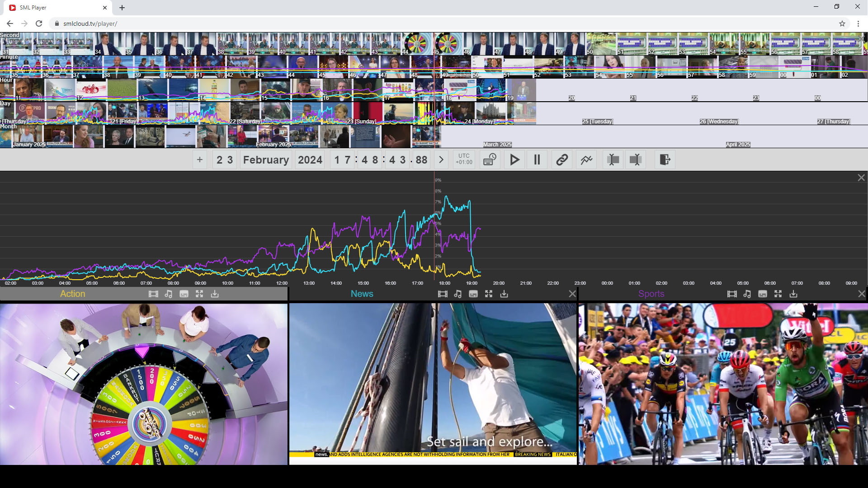The image size is (868, 488).
Task: Select the News channel title
Action: tap(362, 294)
